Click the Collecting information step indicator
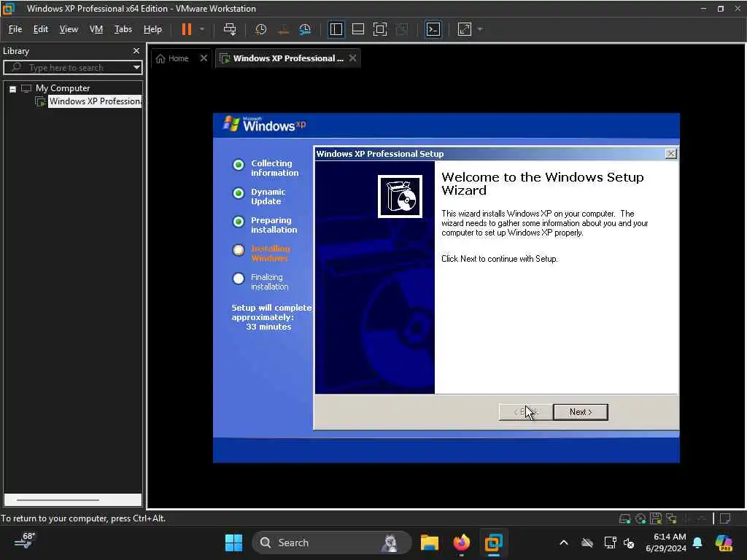The height and width of the screenshot is (560, 747). [239, 165]
